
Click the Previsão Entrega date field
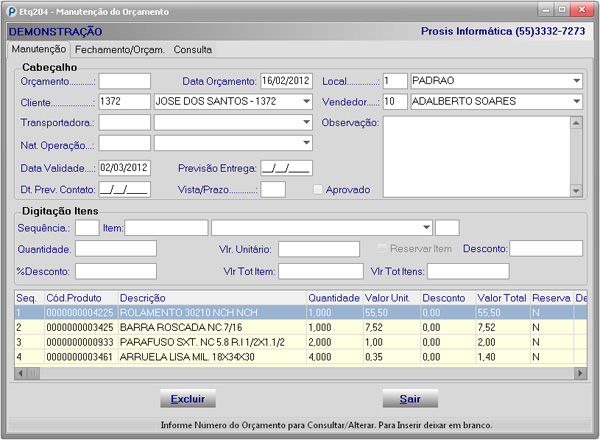[x=287, y=168]
